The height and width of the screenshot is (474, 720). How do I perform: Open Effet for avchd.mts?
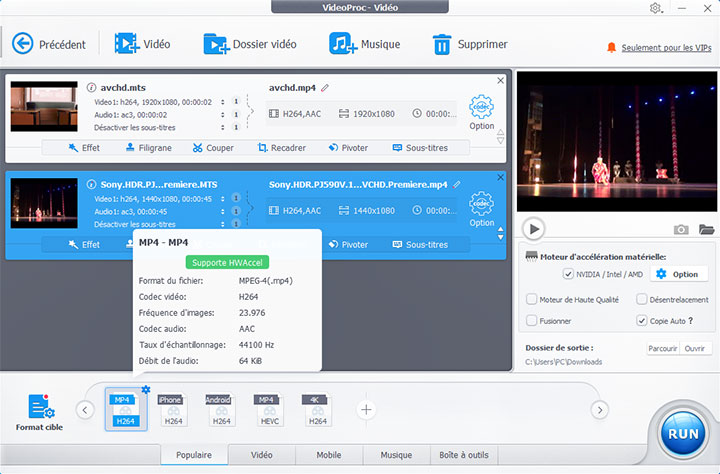tap(84, 148)
